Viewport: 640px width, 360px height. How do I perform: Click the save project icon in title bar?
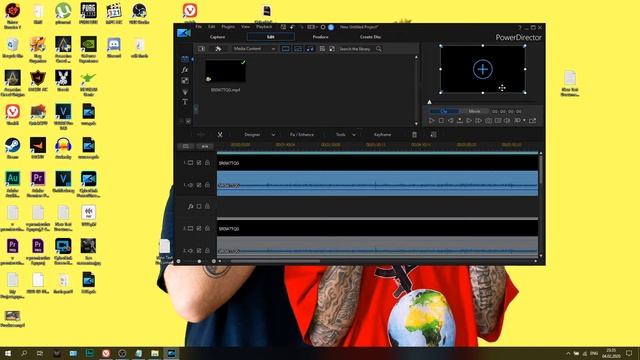(x=283, y=27)
